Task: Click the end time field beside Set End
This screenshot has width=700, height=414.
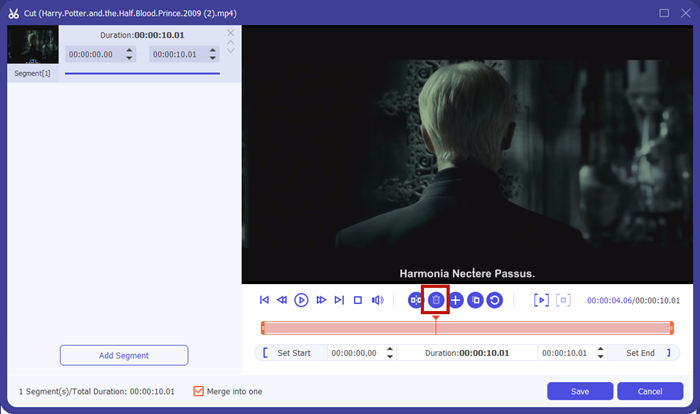Action: click(x=567, y=353)
